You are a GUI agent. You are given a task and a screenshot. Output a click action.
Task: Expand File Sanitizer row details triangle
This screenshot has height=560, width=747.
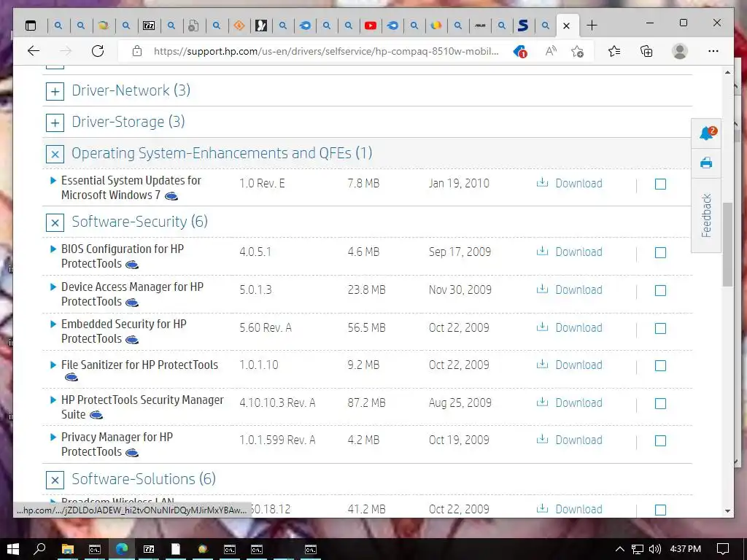(x=53, y=365)
